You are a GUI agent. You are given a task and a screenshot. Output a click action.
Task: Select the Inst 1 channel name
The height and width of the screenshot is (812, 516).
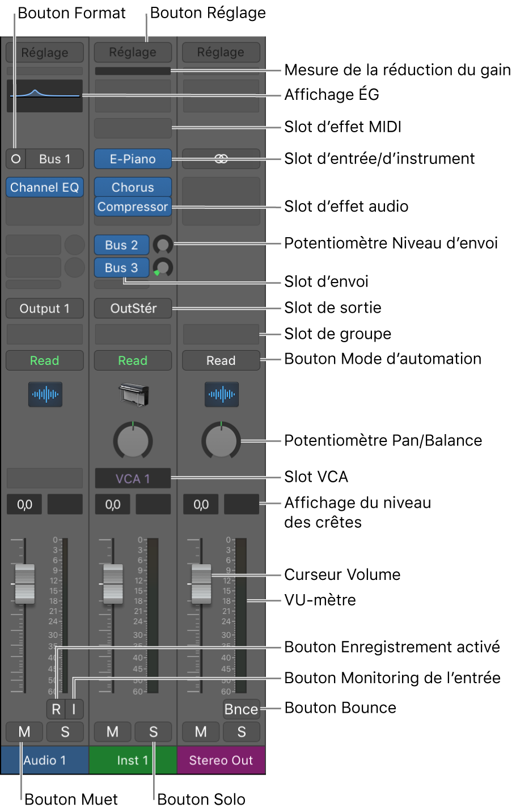point(133,760)
